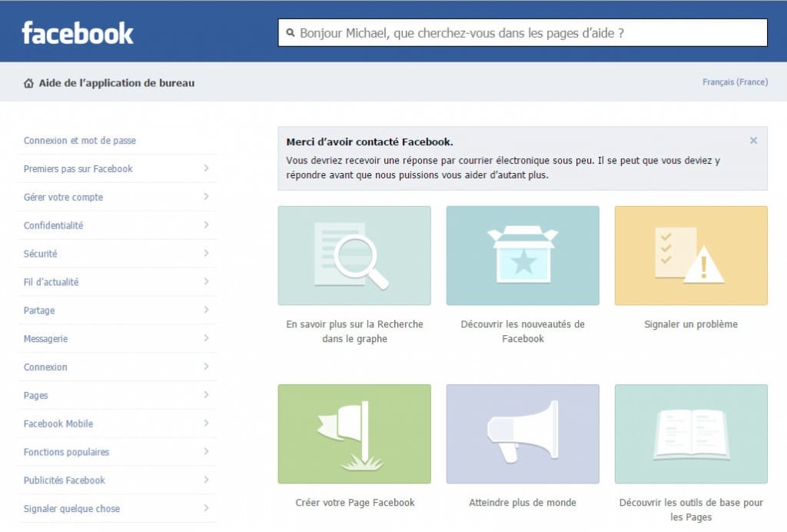
Task: Click the megaphone Atteindre plus de monde icon
Action: 523,434
